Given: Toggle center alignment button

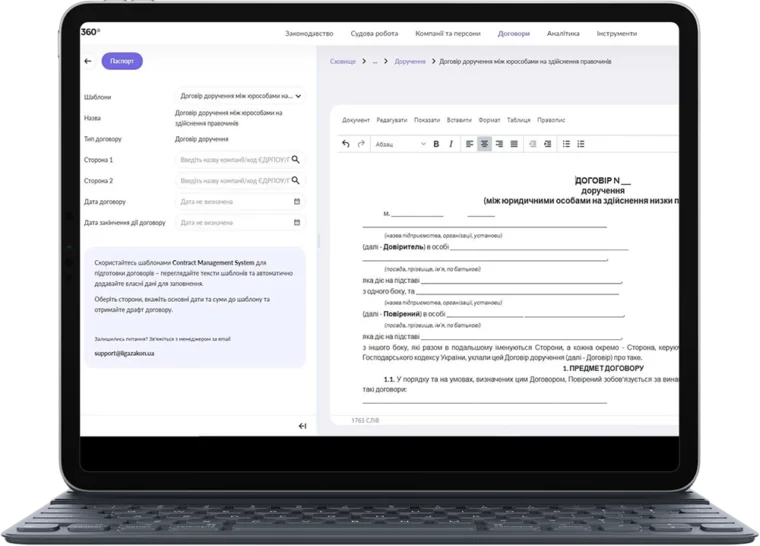Looking at the screenshot, I should click(x=484, y=144).
